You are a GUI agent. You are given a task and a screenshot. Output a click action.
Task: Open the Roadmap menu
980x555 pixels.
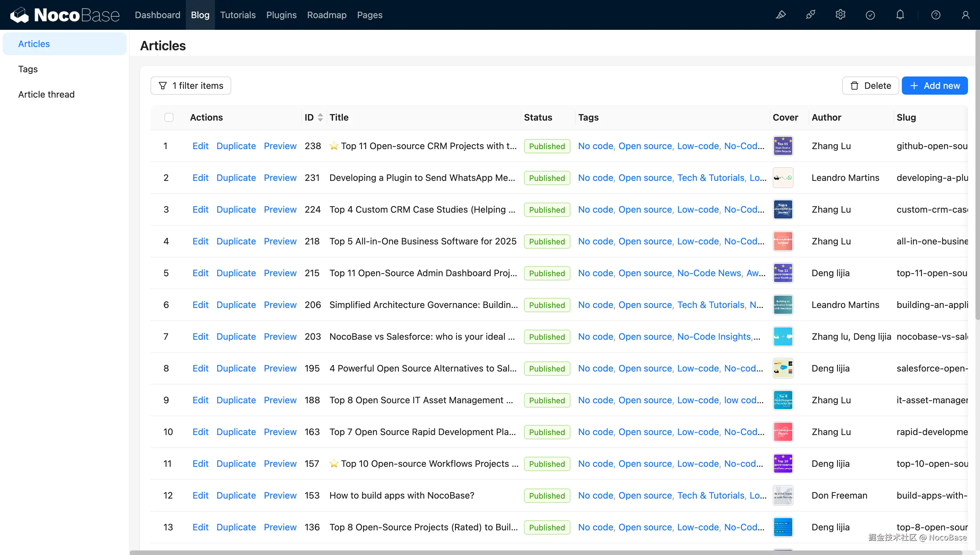coord(327,15)
